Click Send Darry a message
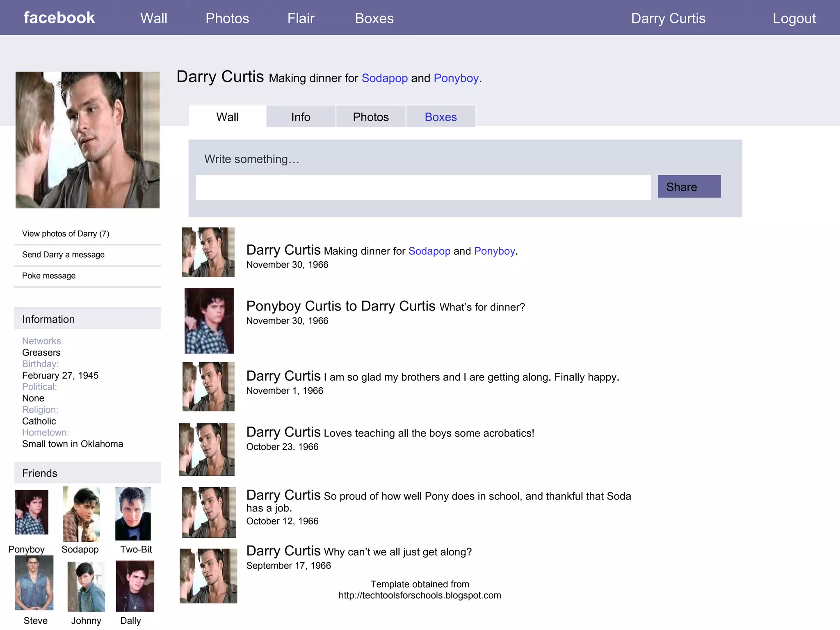 (x=63, y=255)
